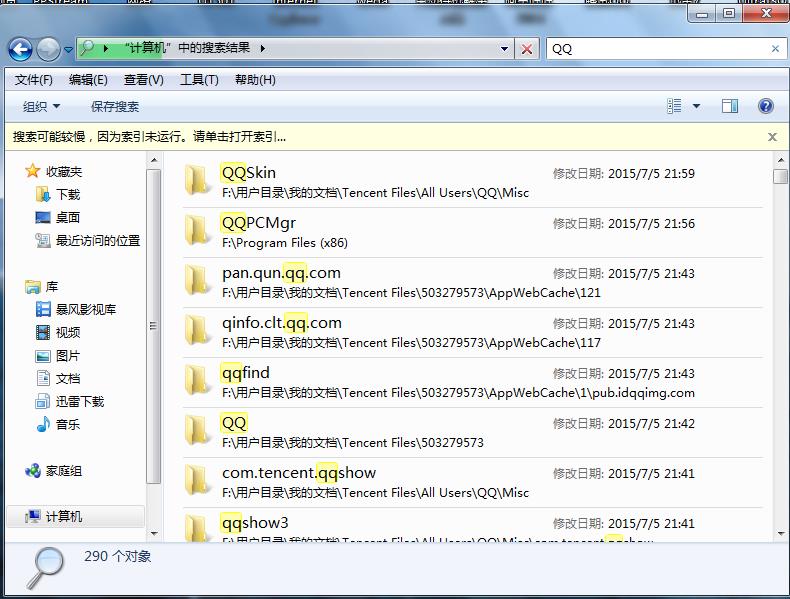Expand the address bar history dropdown
Image resolution: width=790 pixels, height=599 pixels.
(x=504, y=49)
